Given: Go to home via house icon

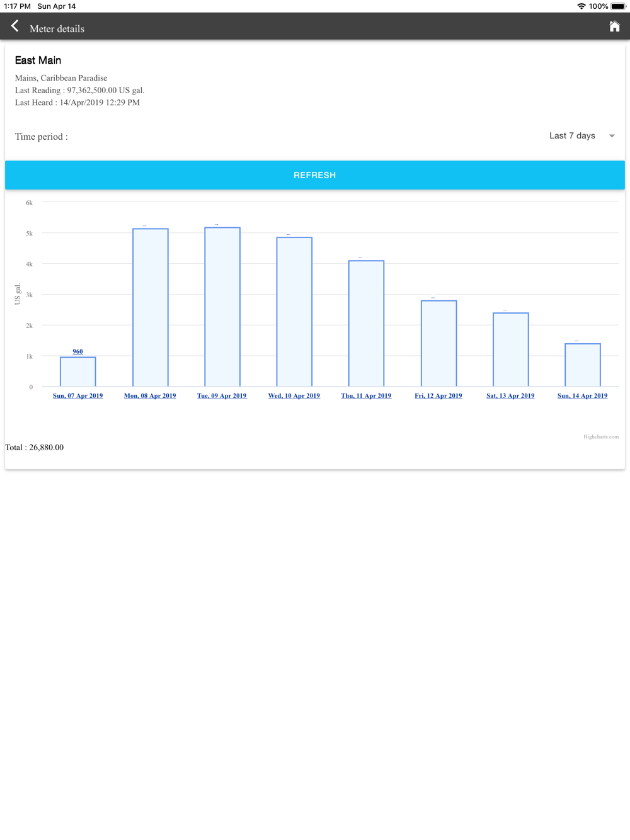Looking at the screenshot, I should tap(614, 26).
